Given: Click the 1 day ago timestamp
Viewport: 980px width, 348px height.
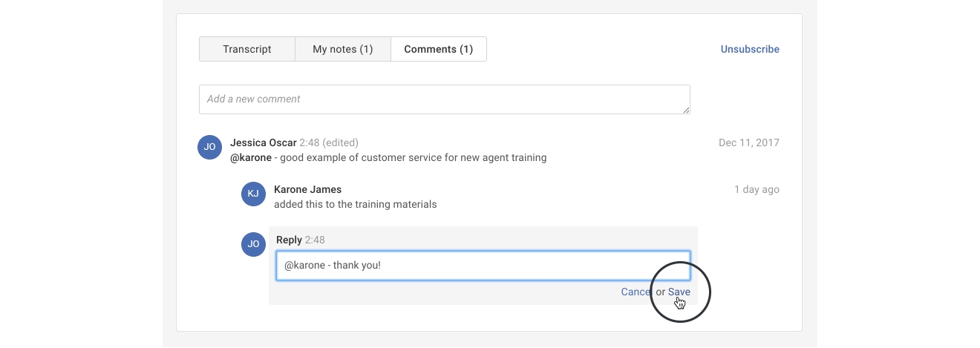Looking at the screenshot, I should pyautogui.click(x=757, y=189).
